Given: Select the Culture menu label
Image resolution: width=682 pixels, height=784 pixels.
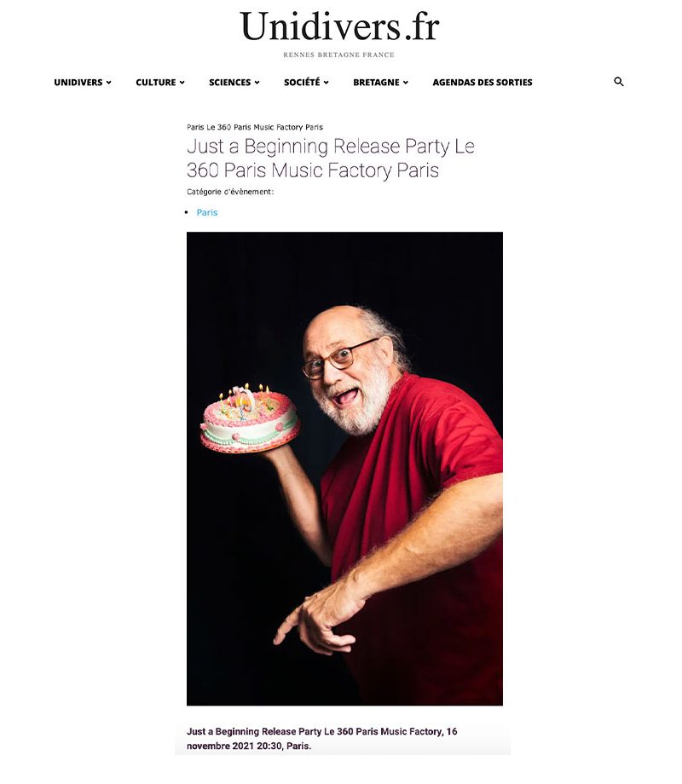Looking at the screenshot, I should [x=156, y=83].
